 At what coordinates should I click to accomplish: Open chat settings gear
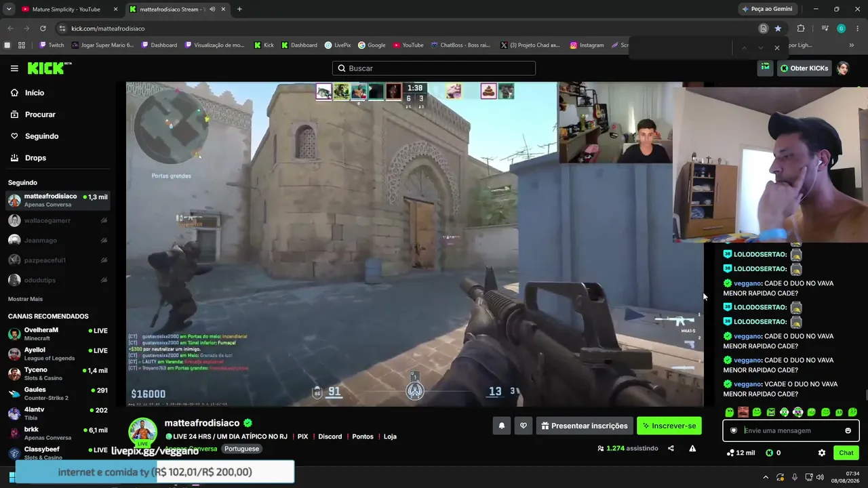coord(822,453)
